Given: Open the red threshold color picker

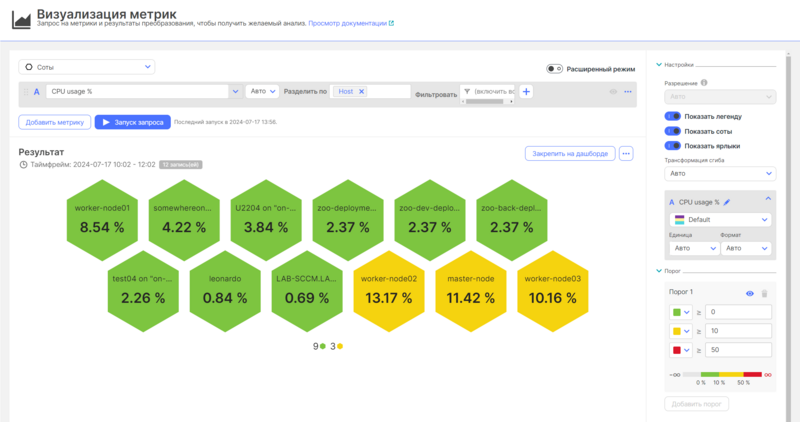Looking at the screenshot, I should tap(683, 350).
